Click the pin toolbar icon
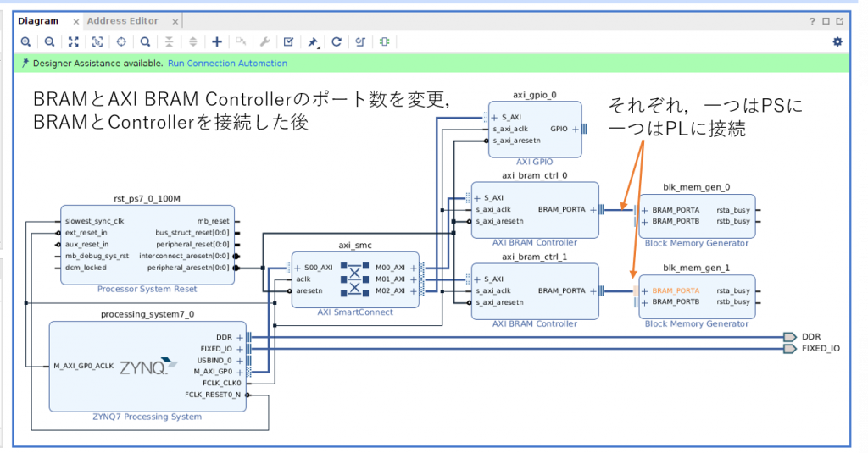This screenshot has width=868, height=453. point(313,41)
